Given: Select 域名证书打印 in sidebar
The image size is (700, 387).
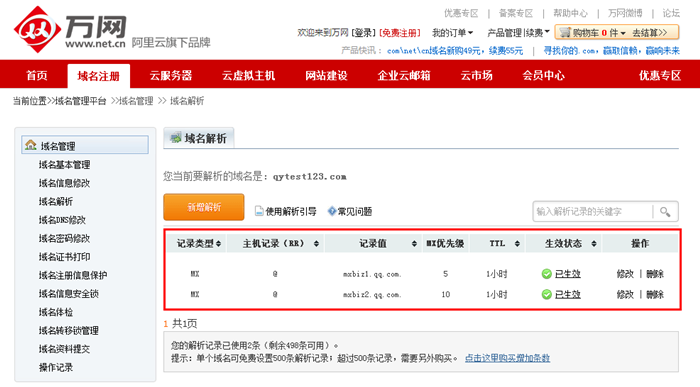Looking at the screenshot, I should (64, 257).
